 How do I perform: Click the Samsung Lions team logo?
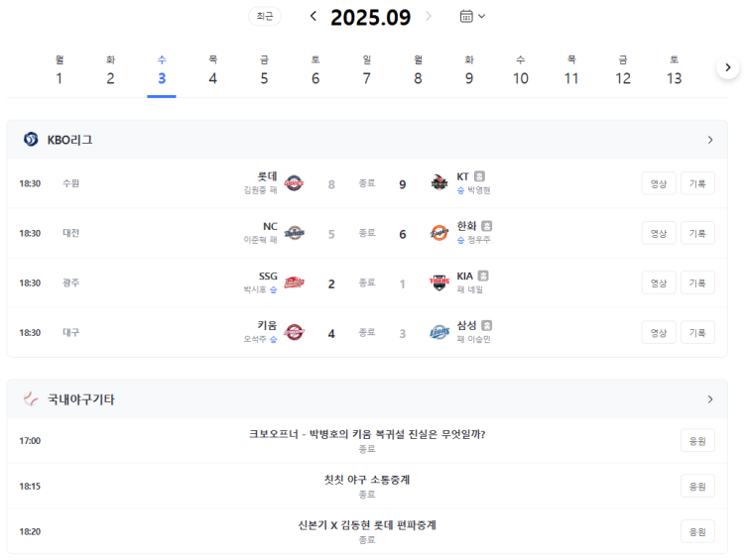tap(438, 332)
